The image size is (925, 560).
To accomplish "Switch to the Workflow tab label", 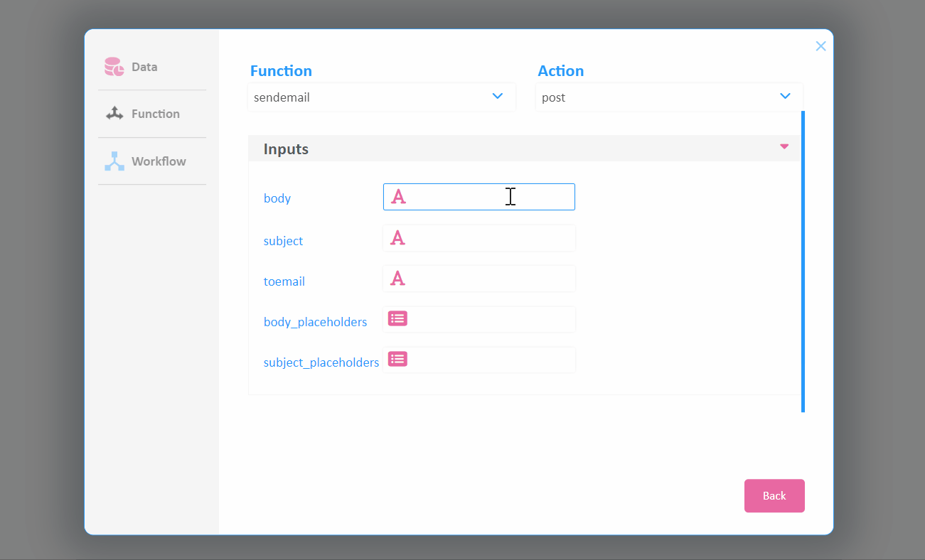I will coord(159,161).
